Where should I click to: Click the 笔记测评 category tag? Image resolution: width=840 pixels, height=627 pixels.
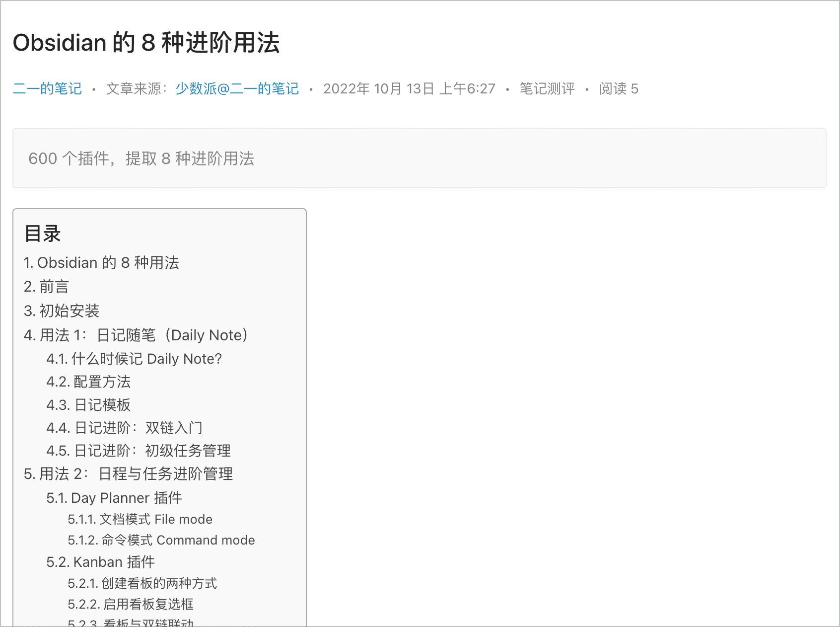(547, 88)
